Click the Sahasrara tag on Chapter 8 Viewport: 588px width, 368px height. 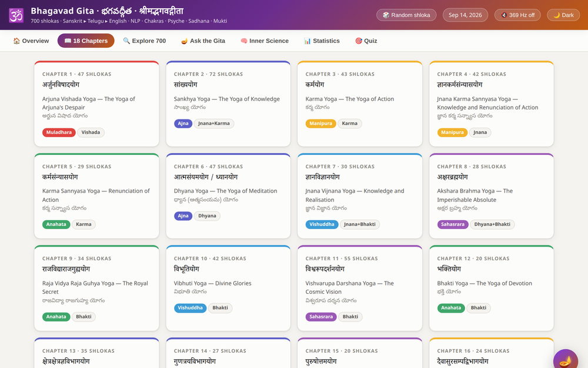(453, 224)
